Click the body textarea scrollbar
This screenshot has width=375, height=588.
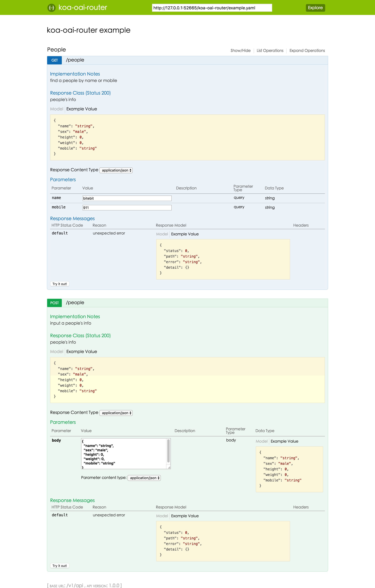(168, 451)
